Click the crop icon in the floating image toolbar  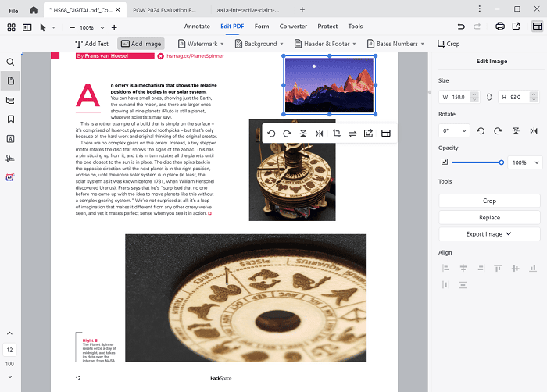[336, 134]
